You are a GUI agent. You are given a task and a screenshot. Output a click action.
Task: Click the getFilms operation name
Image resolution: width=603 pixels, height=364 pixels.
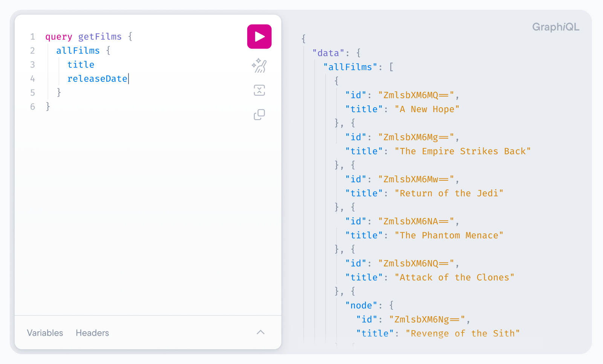(99, 37)
